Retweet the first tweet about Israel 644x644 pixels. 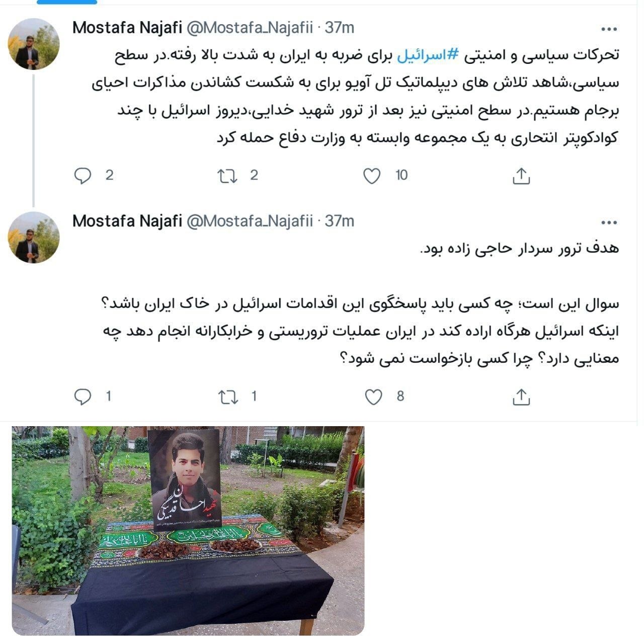227,176
